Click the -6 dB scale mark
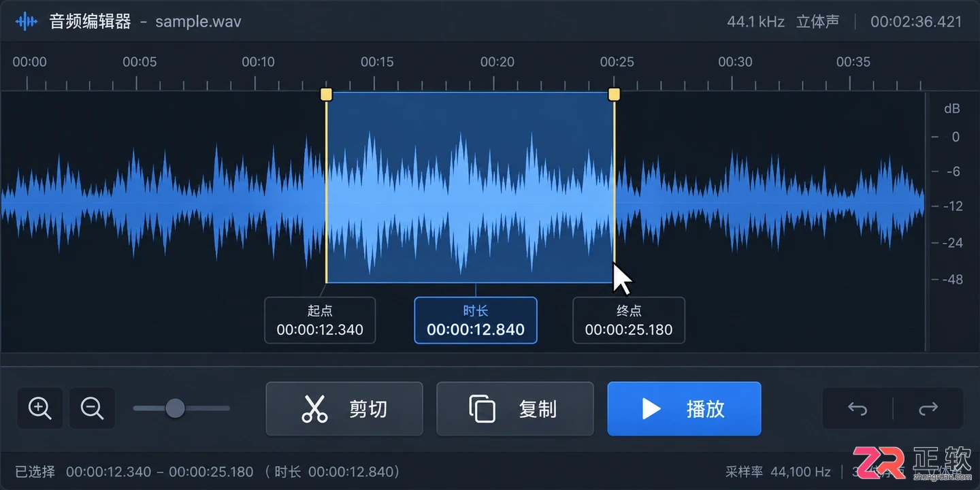Screen dimensions: 980x490 [x=953, y=171]
